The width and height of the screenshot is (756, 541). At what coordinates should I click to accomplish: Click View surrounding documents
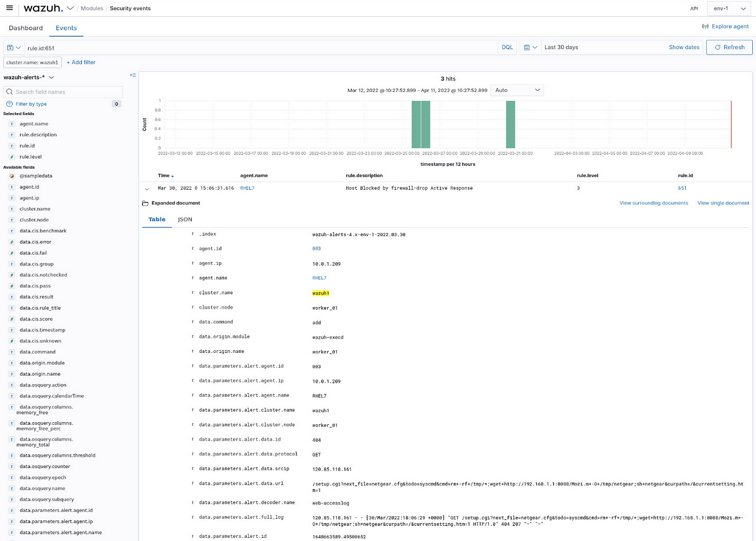(653, 203)
